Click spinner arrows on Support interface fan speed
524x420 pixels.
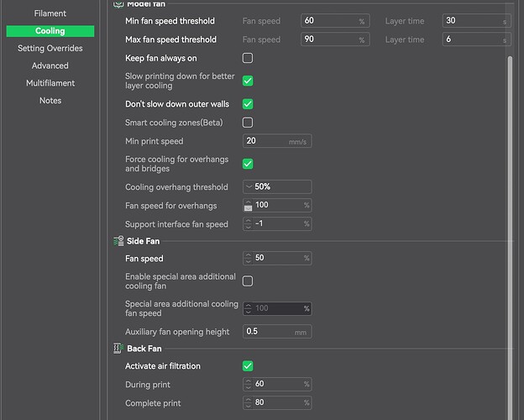[249, 223]
